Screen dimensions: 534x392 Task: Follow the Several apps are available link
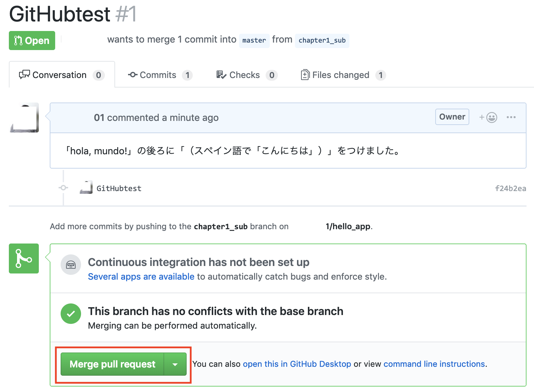[141, 277]
